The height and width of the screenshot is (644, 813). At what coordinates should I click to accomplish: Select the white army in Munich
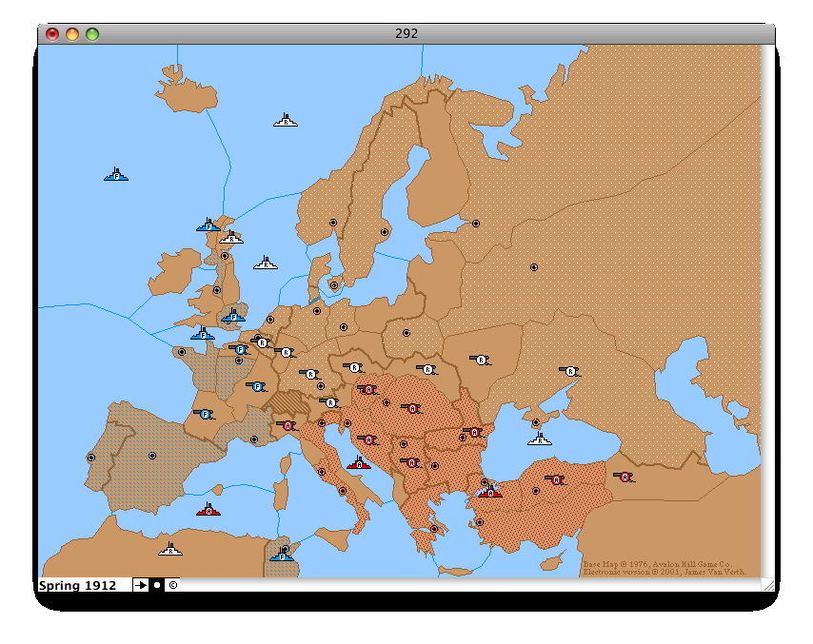(310, 374)
